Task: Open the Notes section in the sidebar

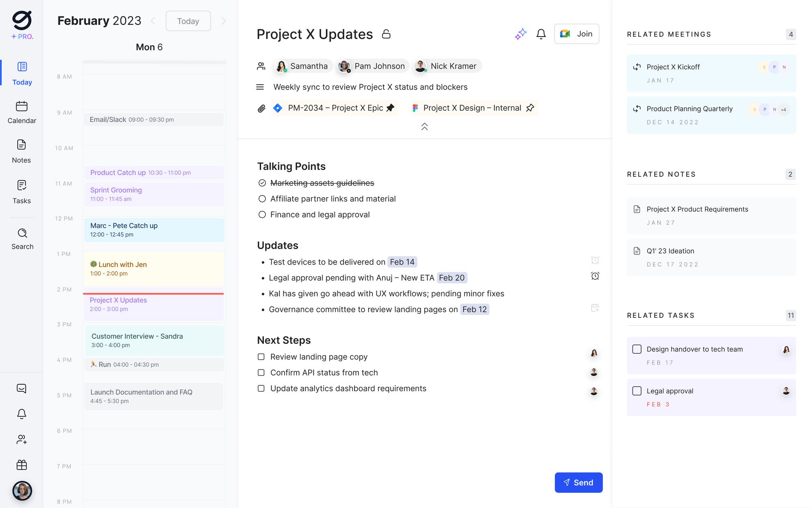Action: (22, 151)
